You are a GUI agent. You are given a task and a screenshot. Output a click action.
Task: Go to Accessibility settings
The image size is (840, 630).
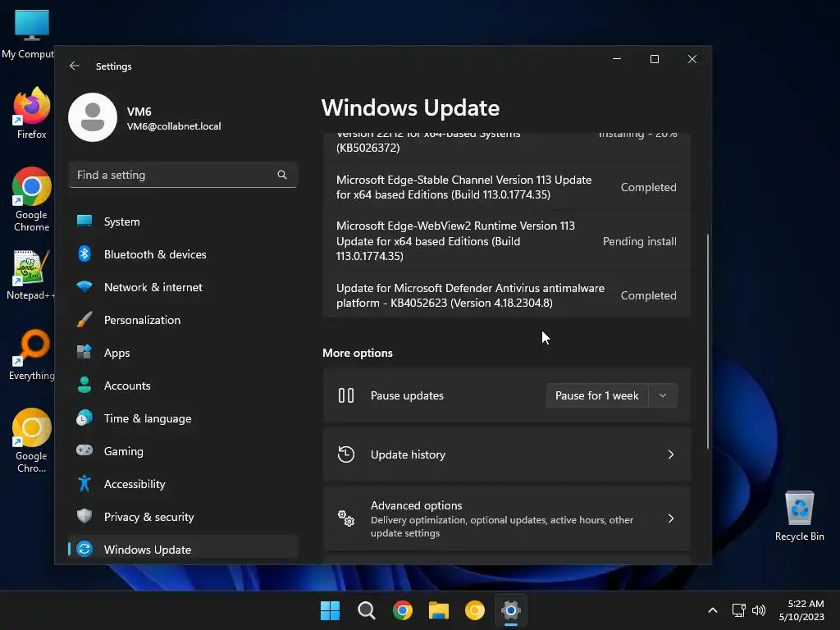coord(183,484)
